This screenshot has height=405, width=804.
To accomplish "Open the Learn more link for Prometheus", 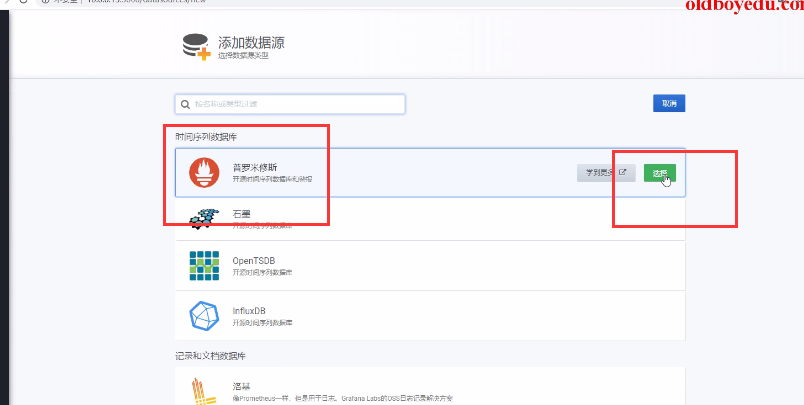I will [x=606, y=173].
